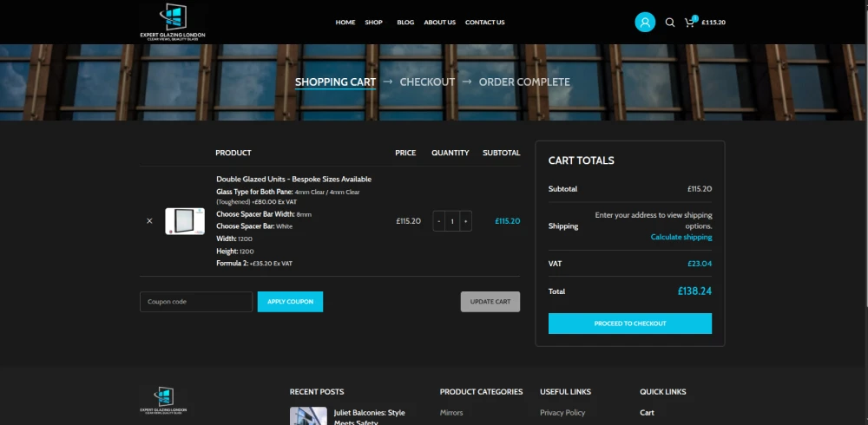Increase quantity with the plus button
Screen dimensions: 868x425
[x=466, y=221]
